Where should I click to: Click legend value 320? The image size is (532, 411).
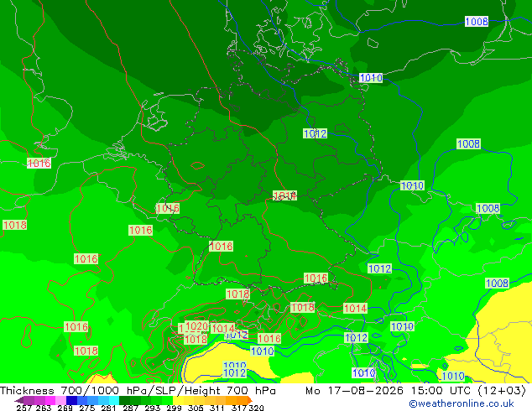point(256,408)
